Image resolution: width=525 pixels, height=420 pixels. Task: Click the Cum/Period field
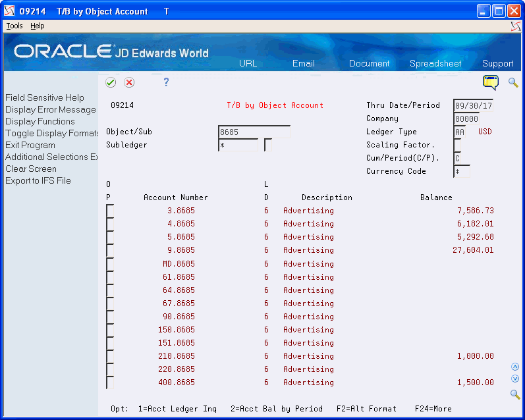point(457,158)
